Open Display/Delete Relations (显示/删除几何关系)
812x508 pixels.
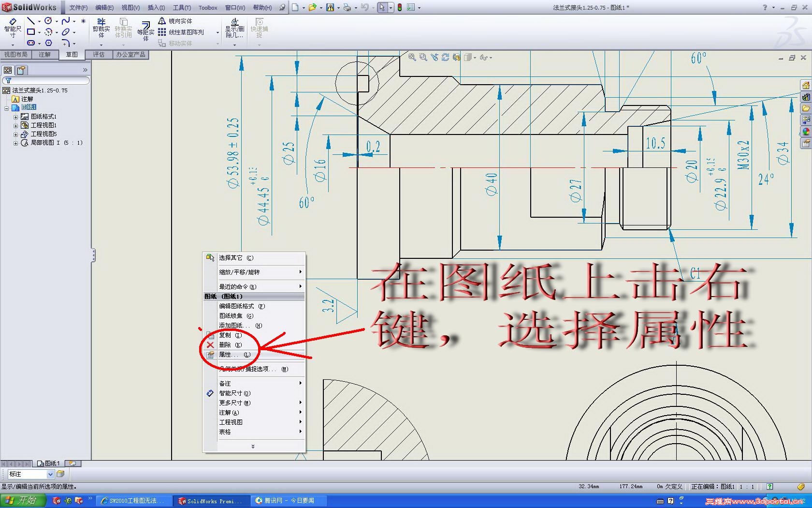[x=234, y=29]
